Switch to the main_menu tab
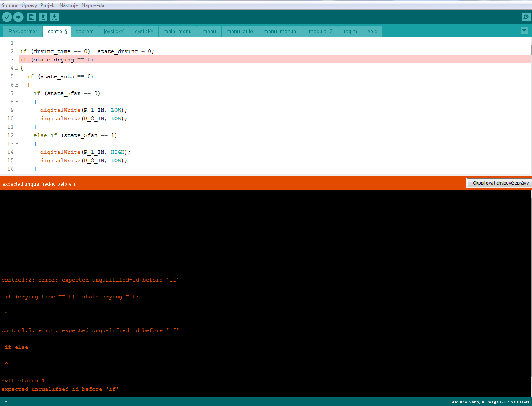Screen dimensions: 532x406 [177, 32]
